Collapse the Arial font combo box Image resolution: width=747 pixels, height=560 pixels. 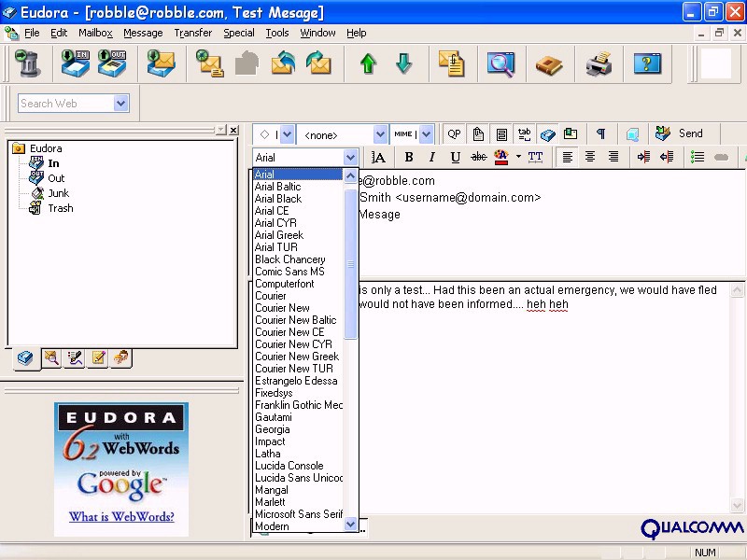click(350, 157)
